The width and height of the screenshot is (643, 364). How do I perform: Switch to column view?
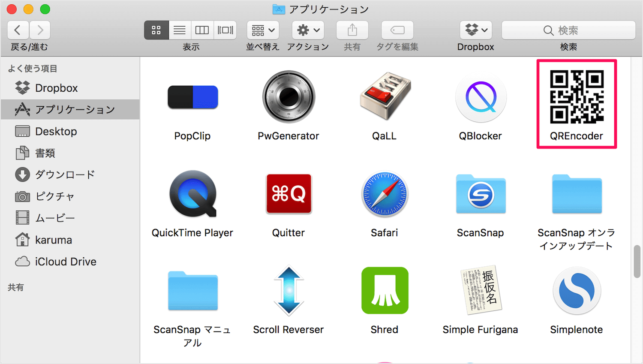(x=202, y=30)
